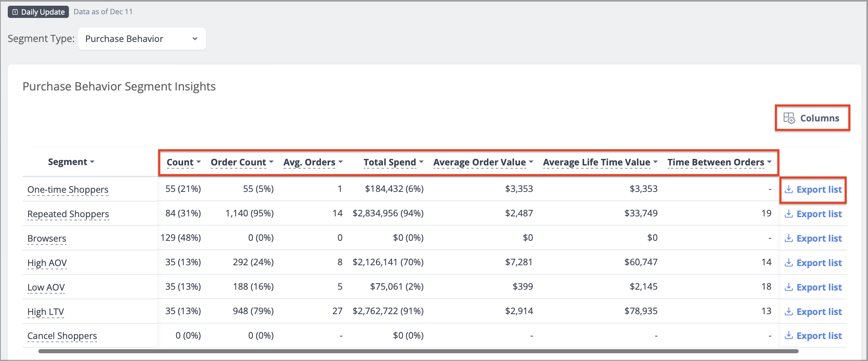Viewport: 868px width, 361px height.
Task: Click the horizontal scrollbar under the table
Action: point(418,351)
